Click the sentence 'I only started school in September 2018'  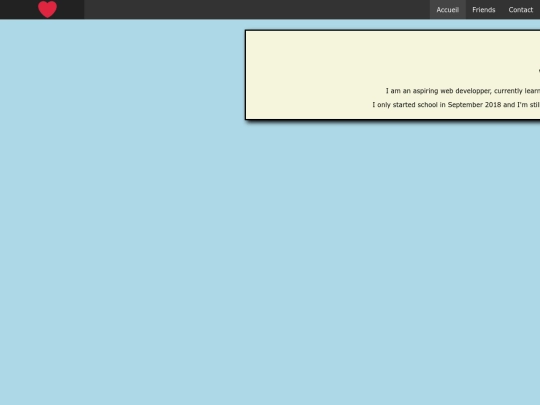tap(436, 105)
